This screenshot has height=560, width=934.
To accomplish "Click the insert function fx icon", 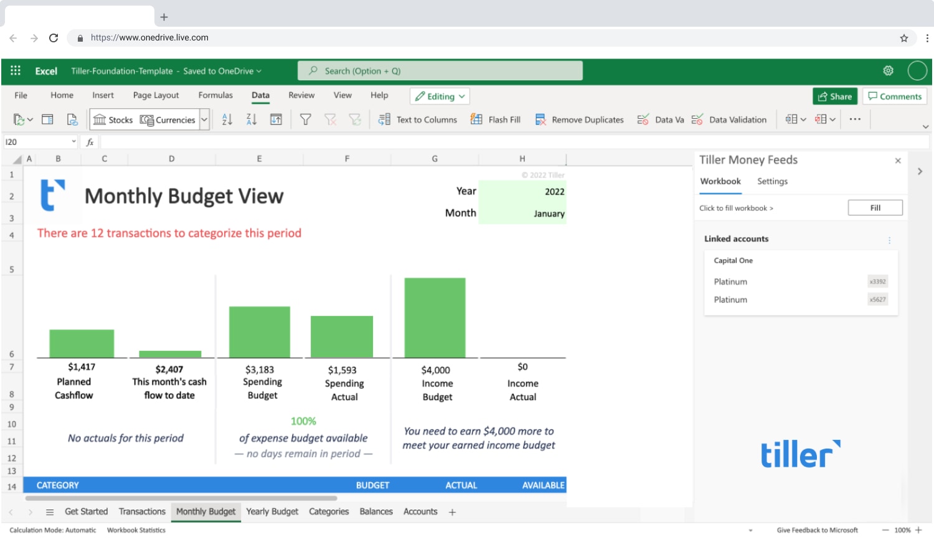I will click(x=90, y=142).
